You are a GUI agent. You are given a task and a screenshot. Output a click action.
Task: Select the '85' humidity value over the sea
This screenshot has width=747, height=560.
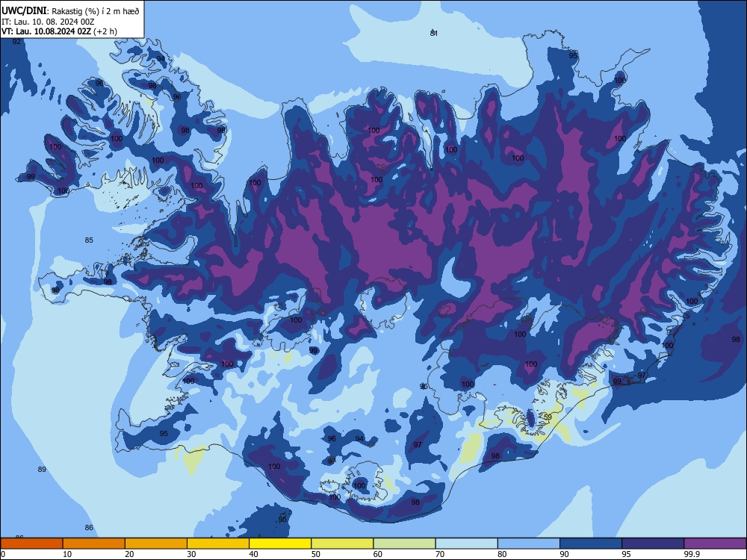89,240
